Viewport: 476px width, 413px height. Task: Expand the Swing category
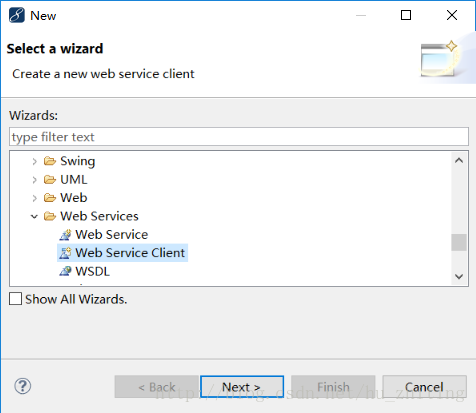point(34,162)
